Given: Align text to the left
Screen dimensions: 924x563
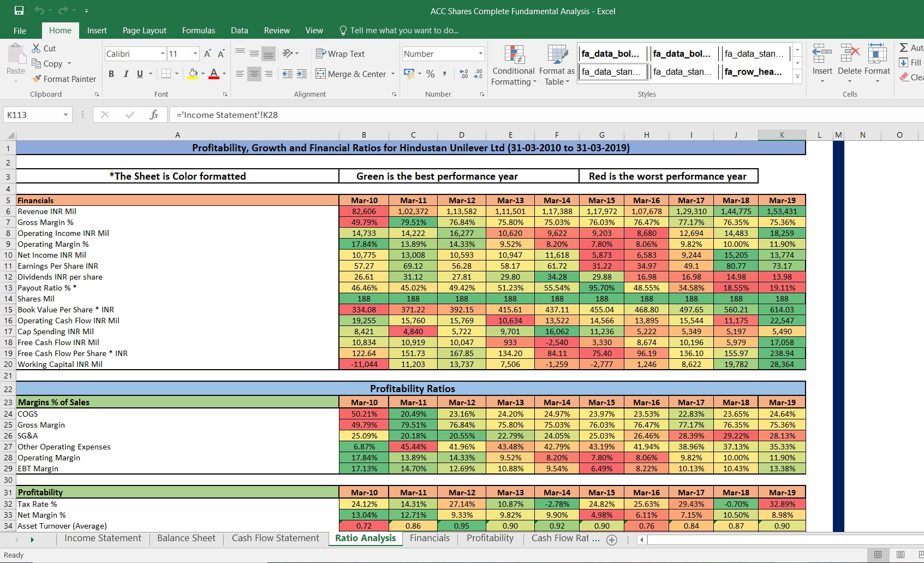Looking at the screenshot, I should 240,74.
